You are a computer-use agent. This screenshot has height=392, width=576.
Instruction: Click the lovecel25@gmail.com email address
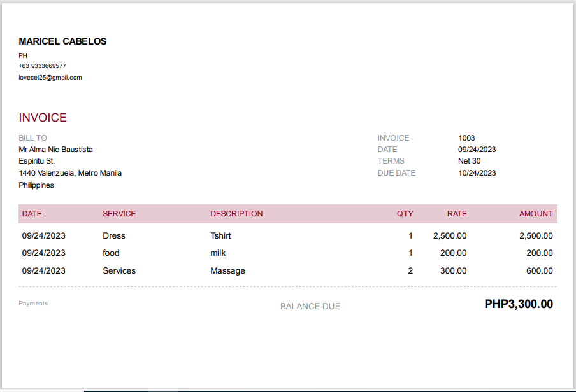(50, 78)
